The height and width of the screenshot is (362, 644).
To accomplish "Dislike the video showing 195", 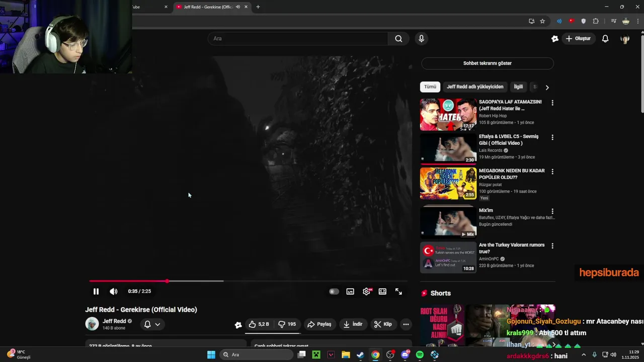I will (x=287, y=324).
